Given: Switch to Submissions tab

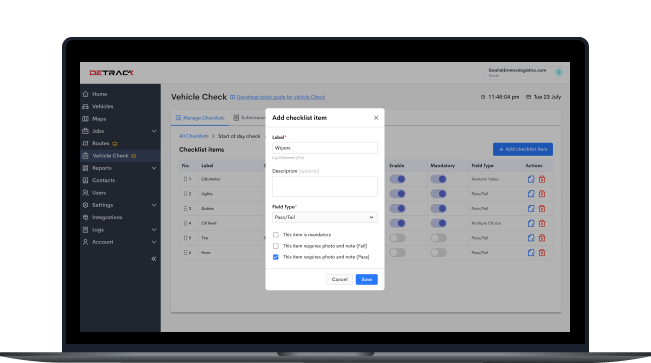Looking at the screenshot, I should click(x=249, y=118).
